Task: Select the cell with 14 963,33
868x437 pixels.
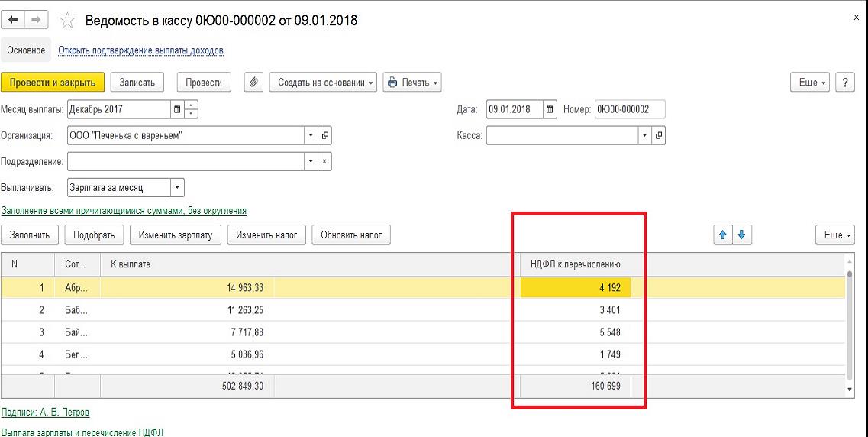Action: click(x=188, y=288)
